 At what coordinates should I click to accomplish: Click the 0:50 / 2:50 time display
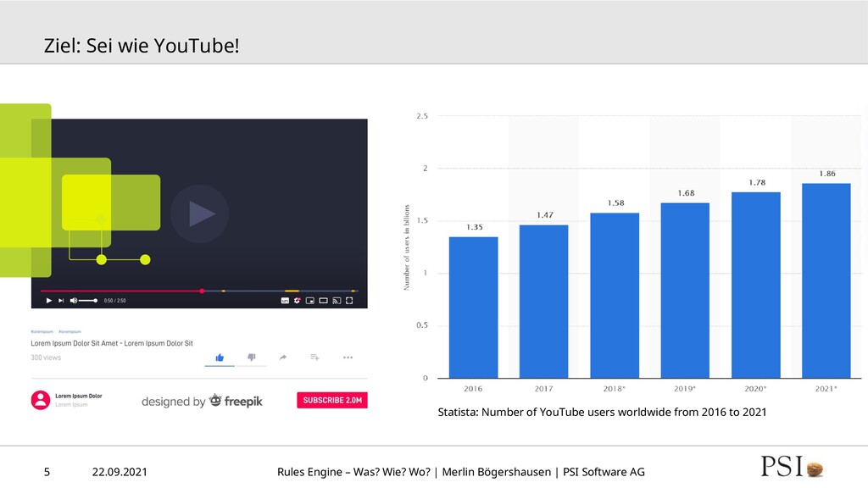115,301
